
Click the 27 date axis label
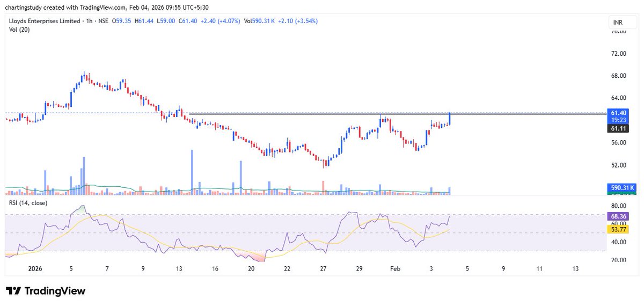point(323,268)
